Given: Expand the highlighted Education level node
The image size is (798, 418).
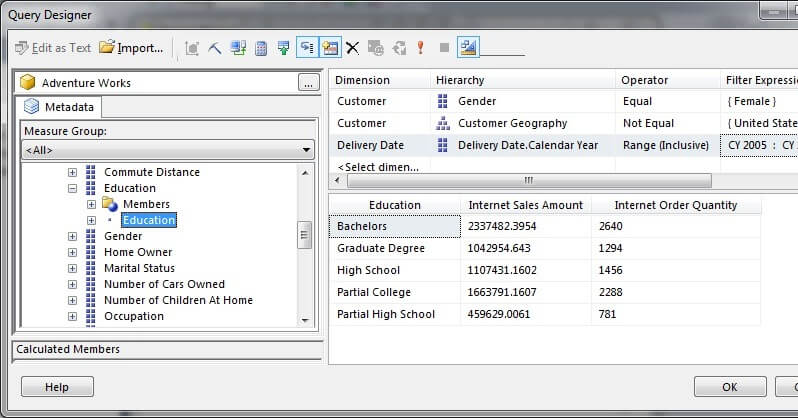Looking at the screenshot, I should pos(91,220).
